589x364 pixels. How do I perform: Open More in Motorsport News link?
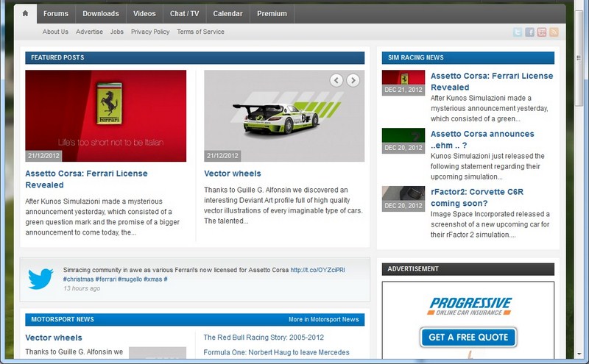pyautogui.click(x=323, y=319)
